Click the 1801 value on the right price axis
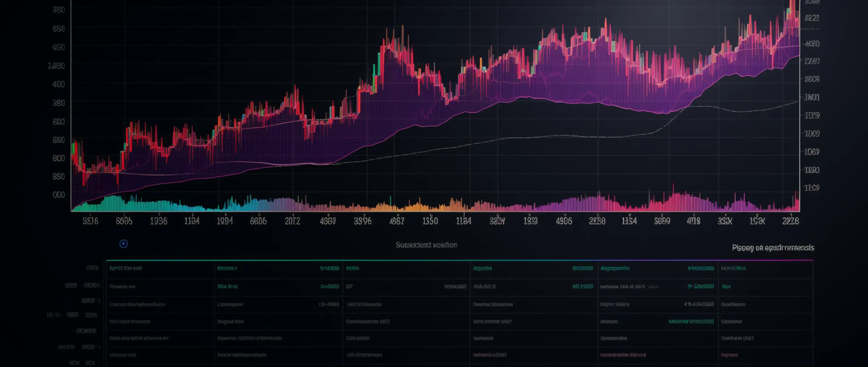 coord(812,97)
